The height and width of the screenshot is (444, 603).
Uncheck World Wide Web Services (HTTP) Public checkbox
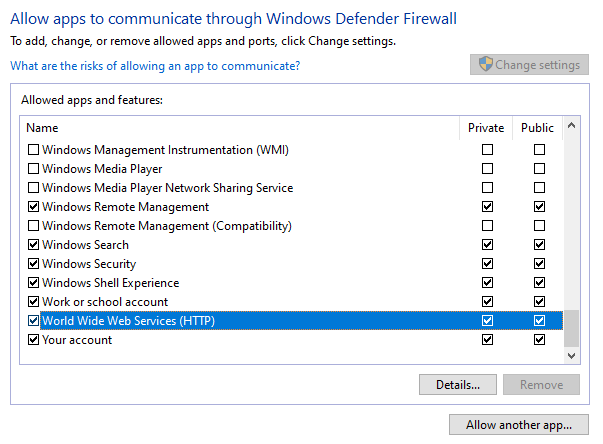pos(539,321)
